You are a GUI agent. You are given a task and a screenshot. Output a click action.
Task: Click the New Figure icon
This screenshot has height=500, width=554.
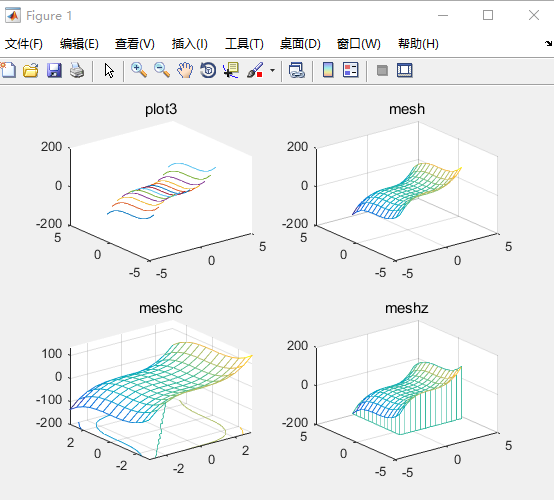(8, 70)
